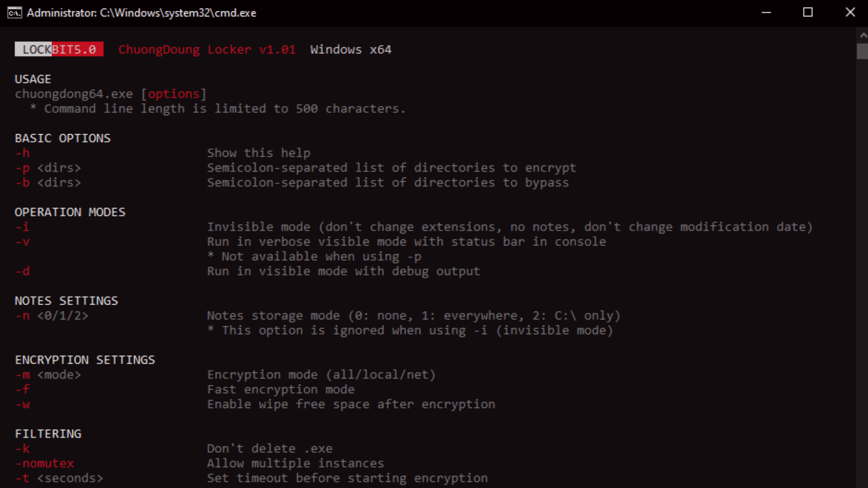The width and height of the screenshot is (868, 488).
Task: Toggle the -i invisible mode option
Action: [x=22, y=227]
